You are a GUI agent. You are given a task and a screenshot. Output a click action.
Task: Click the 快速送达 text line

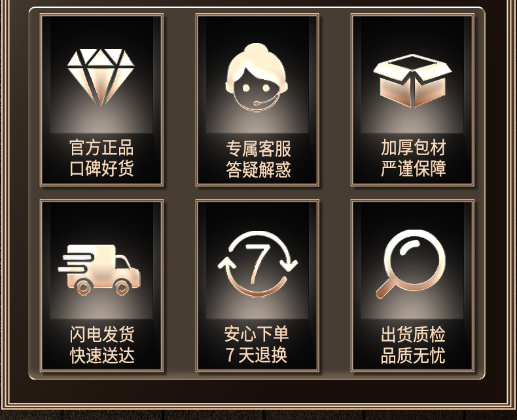102,356
